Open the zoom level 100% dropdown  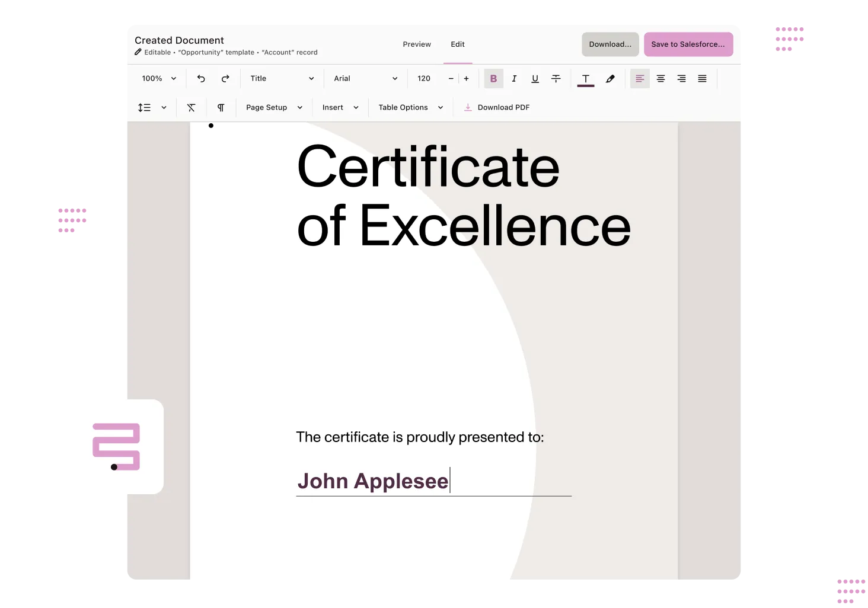click(x=159, y=79)
